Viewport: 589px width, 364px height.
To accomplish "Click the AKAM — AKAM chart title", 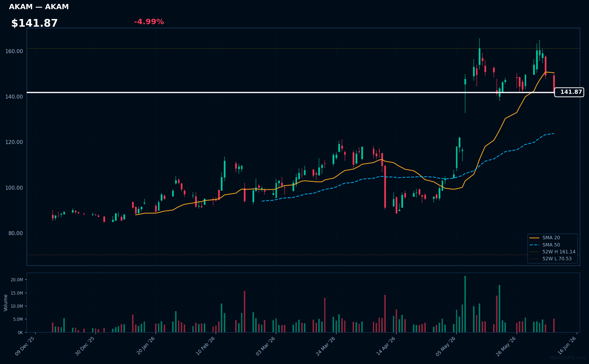I will coord(39,7).
